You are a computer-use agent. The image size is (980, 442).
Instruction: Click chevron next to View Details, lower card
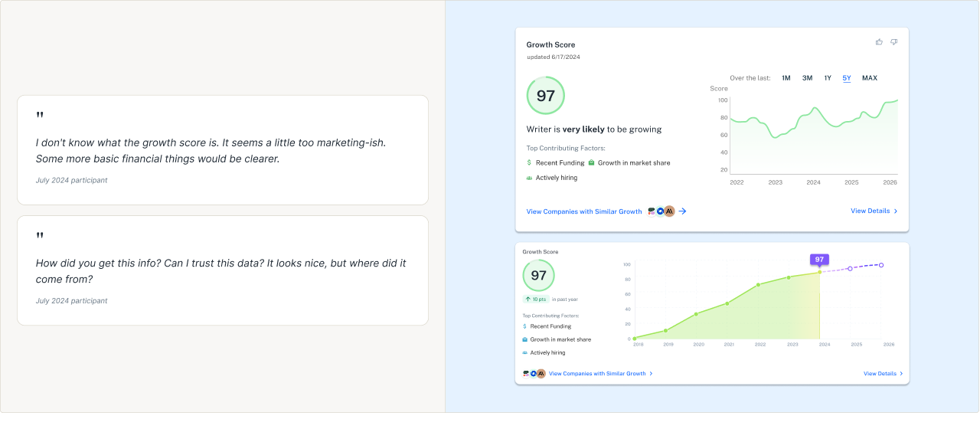[x=901, y=374]
